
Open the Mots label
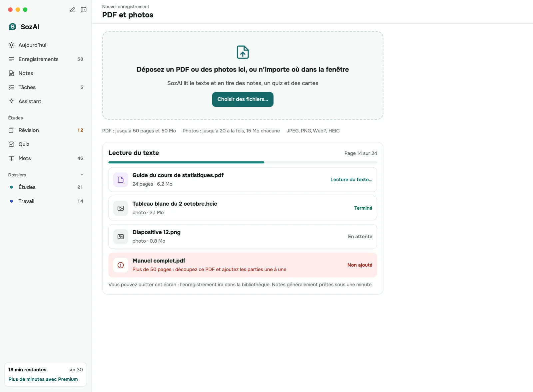click(x=25, y=158)
